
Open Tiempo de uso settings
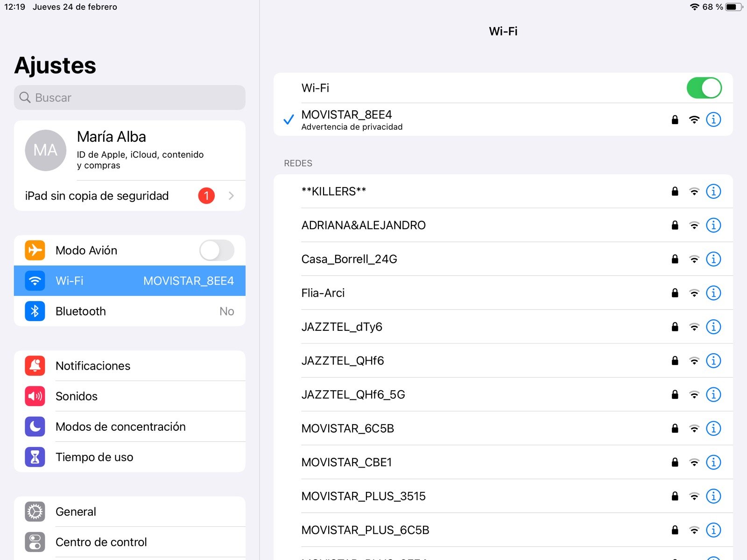click(130, 457)
